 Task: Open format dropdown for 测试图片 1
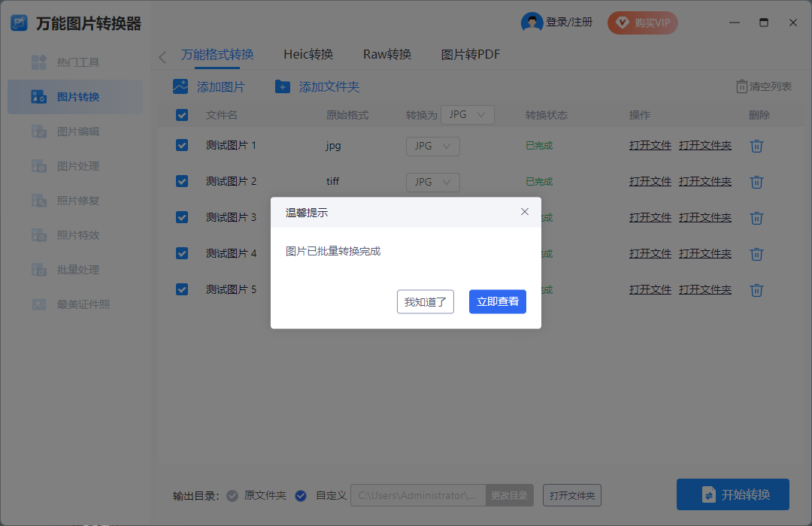[432, 146]
